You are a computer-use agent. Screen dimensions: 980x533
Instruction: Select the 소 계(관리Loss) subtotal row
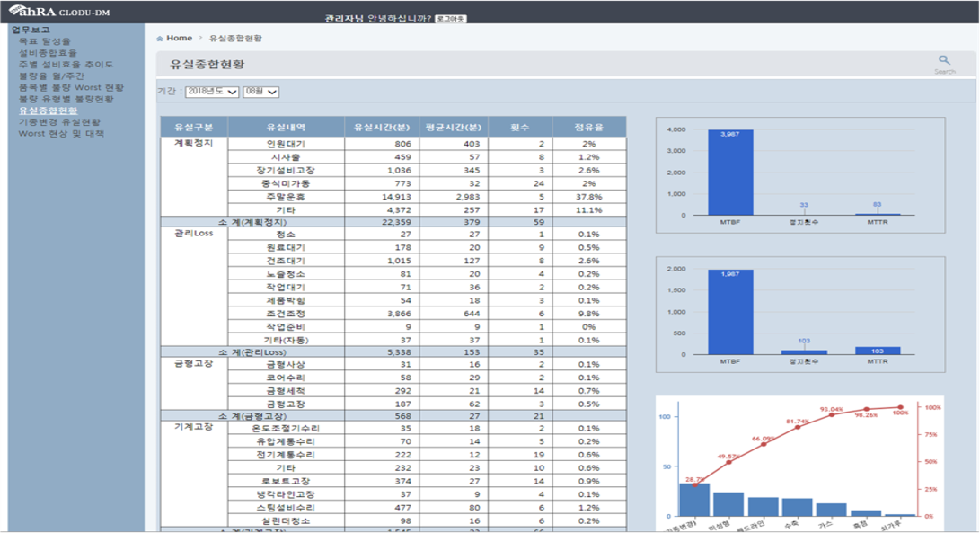(393, 352)
